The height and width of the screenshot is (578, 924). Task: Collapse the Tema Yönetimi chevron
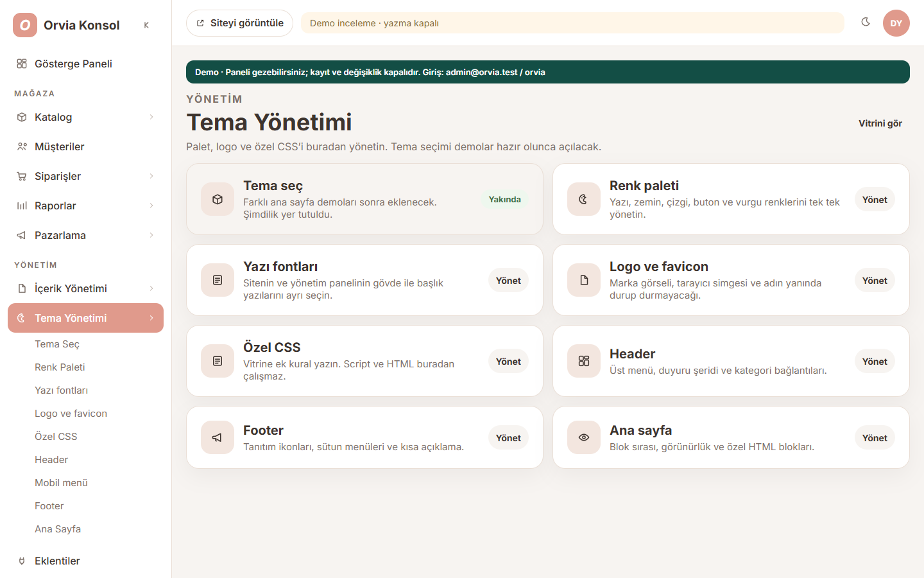(x=151, y=318)
